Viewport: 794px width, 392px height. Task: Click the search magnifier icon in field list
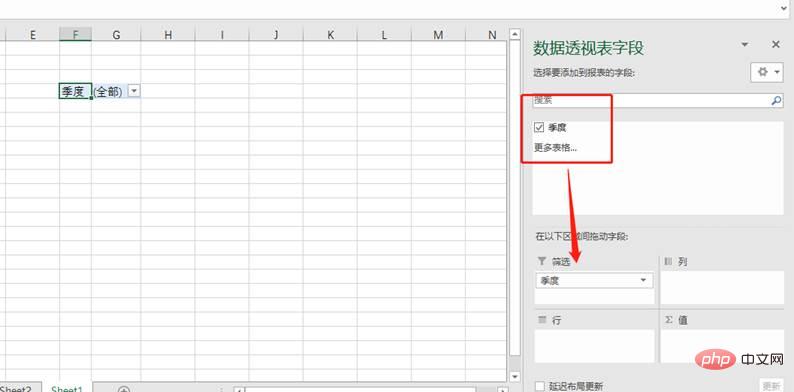(776, 101)
